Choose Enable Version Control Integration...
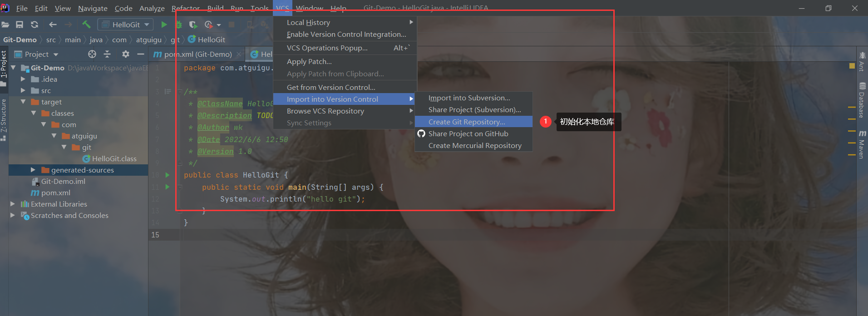868x316 pixels. tap(345, 34)
